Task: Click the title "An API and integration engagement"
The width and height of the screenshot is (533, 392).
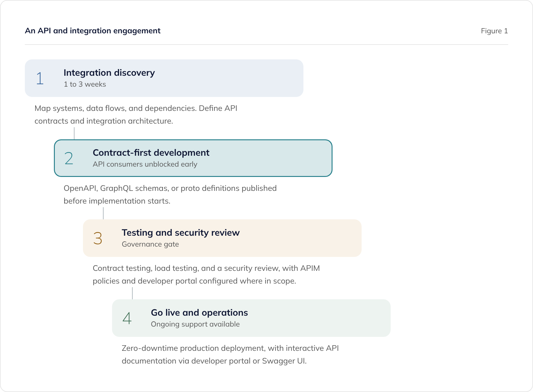Action: 93,31
